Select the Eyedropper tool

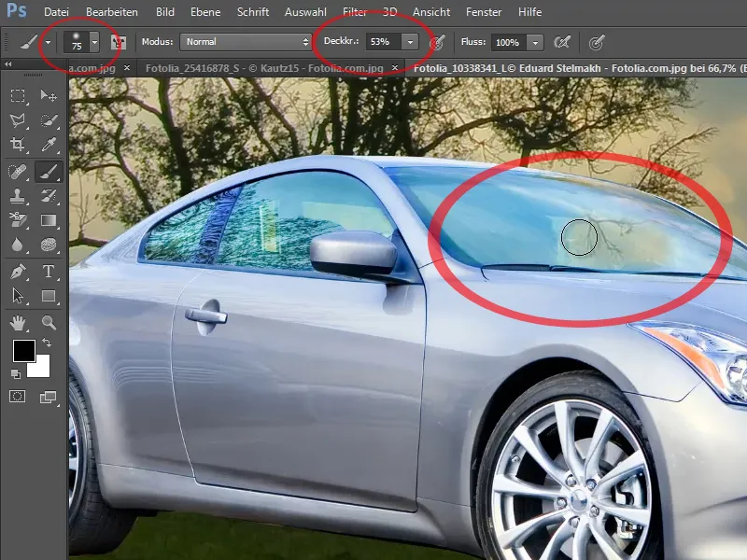(x=49, y=145)
